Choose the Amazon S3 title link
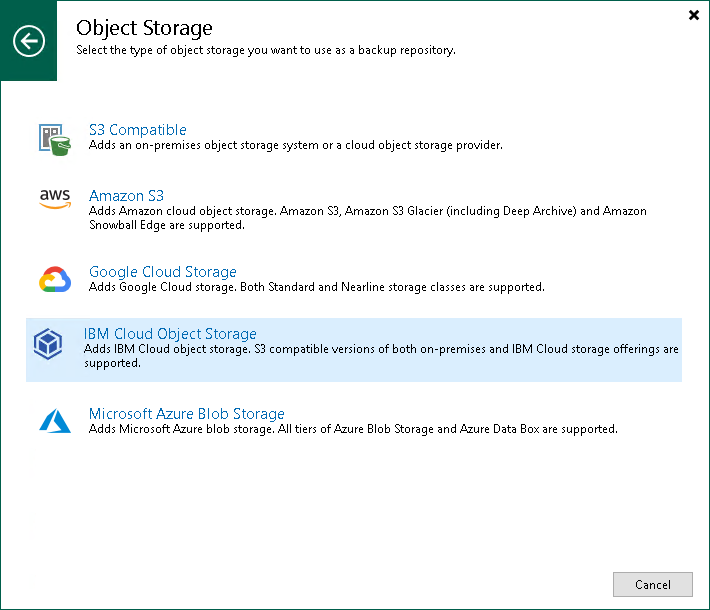The height and width of the screenshot is (610, 710). coord(126,196)
